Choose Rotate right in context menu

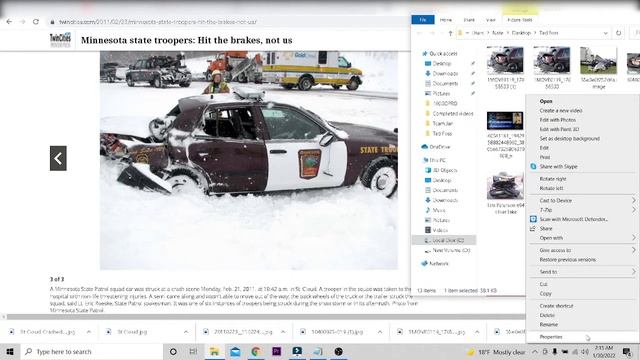[x=553, y=179]
